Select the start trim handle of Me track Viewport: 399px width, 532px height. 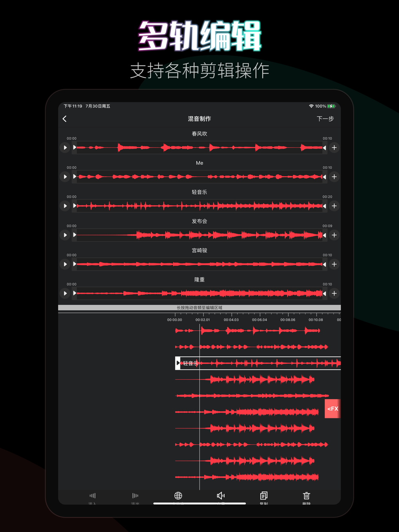(x=75, y=177)
